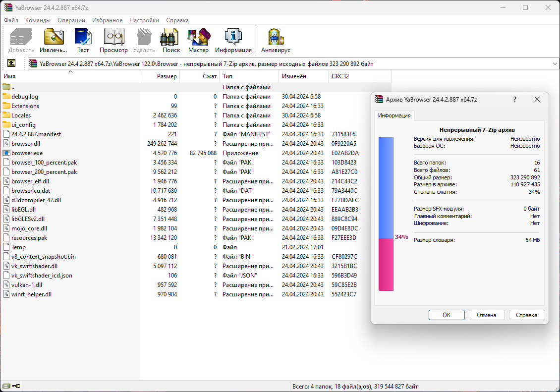Select the vk_swiftshader.dll file name
560x392 pixels.
[34, 266]
